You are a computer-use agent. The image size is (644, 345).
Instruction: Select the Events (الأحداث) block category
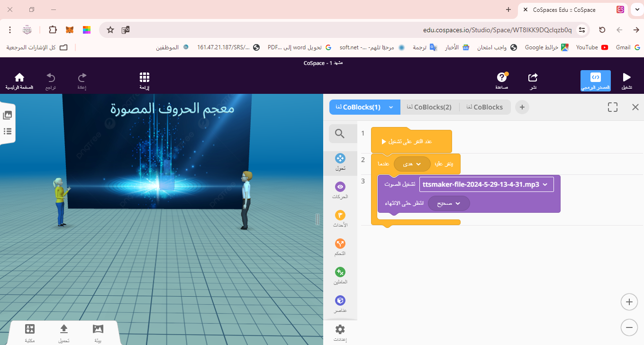click(340, 218)
